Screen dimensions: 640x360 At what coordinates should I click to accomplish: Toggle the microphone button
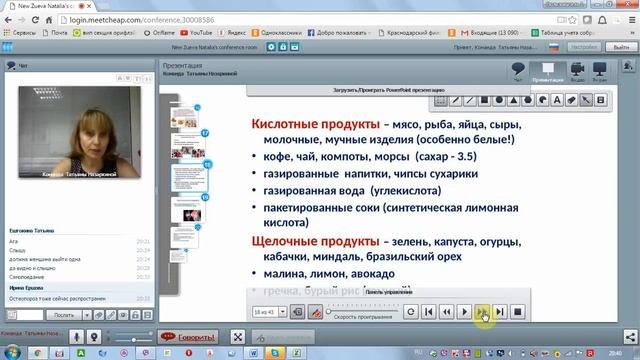76,337
